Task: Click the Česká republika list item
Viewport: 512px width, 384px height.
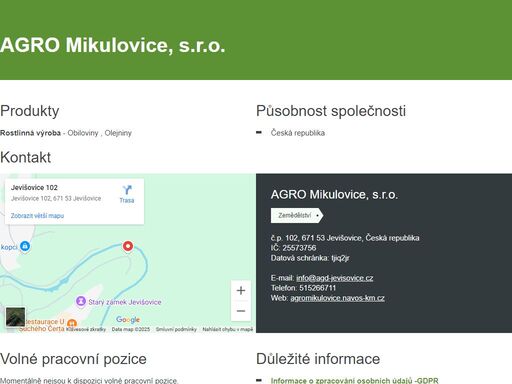Action: coord(298,133)
